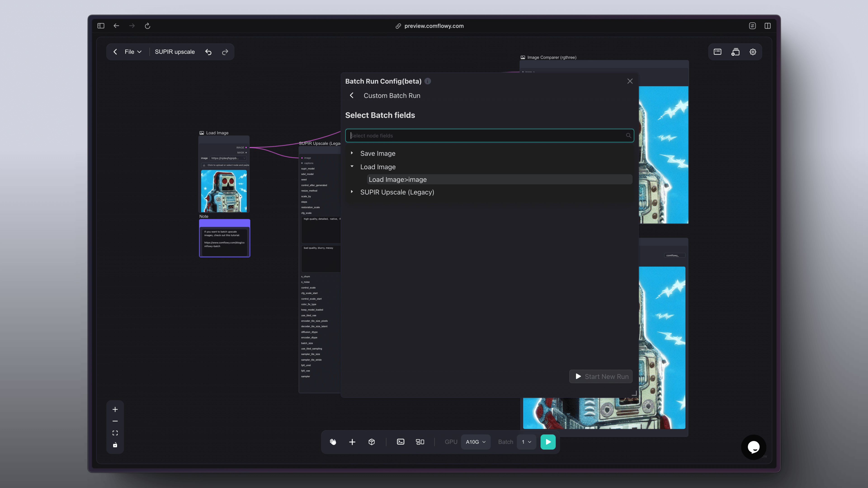Reload the page with the refresh icon

[x=147, y=26]
